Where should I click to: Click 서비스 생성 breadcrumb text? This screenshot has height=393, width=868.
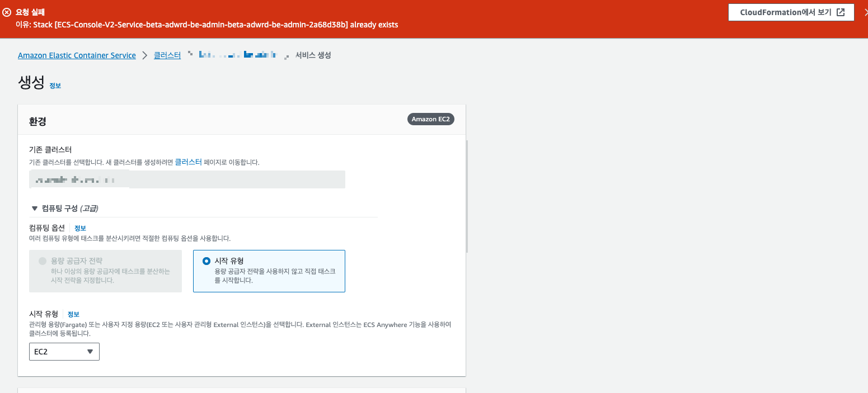[313, 55]
